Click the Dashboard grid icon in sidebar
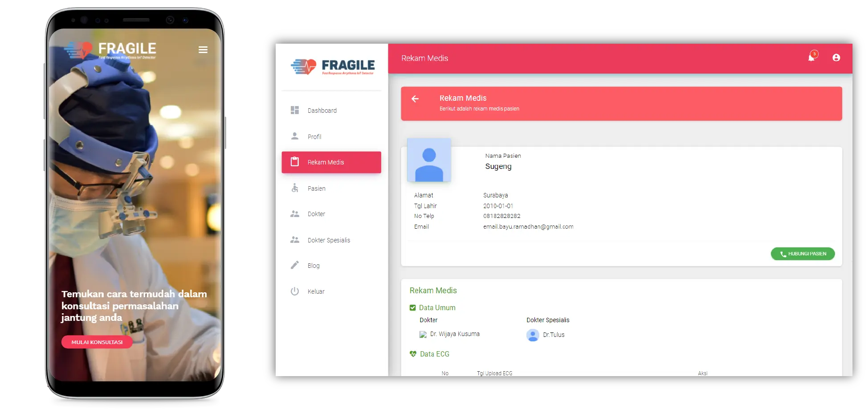 coord(295,110)
